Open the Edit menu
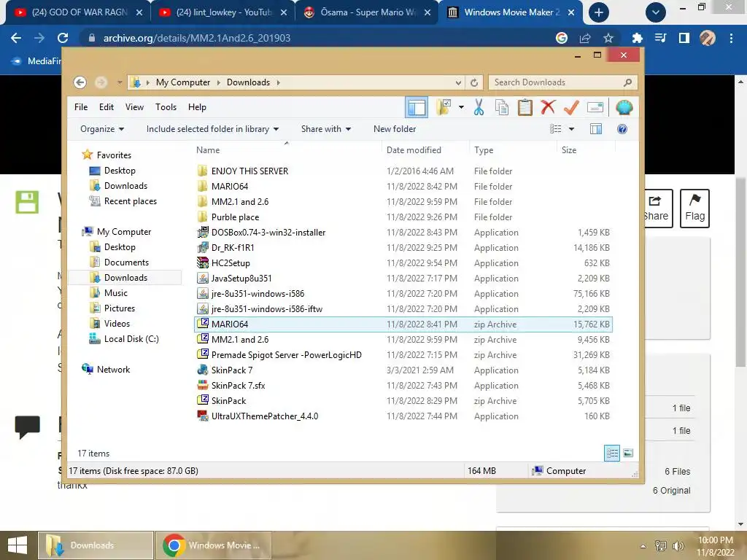This screenshot has height=560, width=747. pyautogui.click(x=107, y=107)
